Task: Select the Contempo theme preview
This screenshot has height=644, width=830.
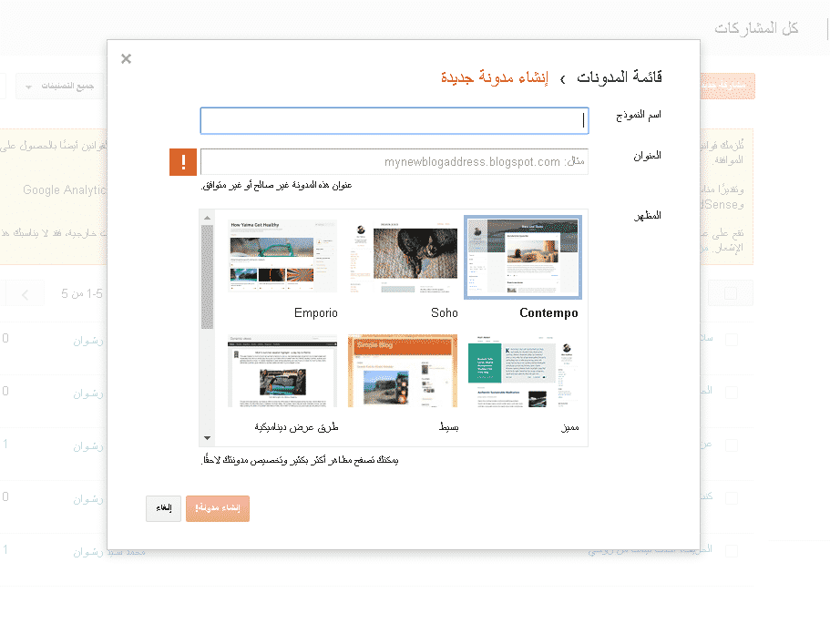Action: point(522,257)
